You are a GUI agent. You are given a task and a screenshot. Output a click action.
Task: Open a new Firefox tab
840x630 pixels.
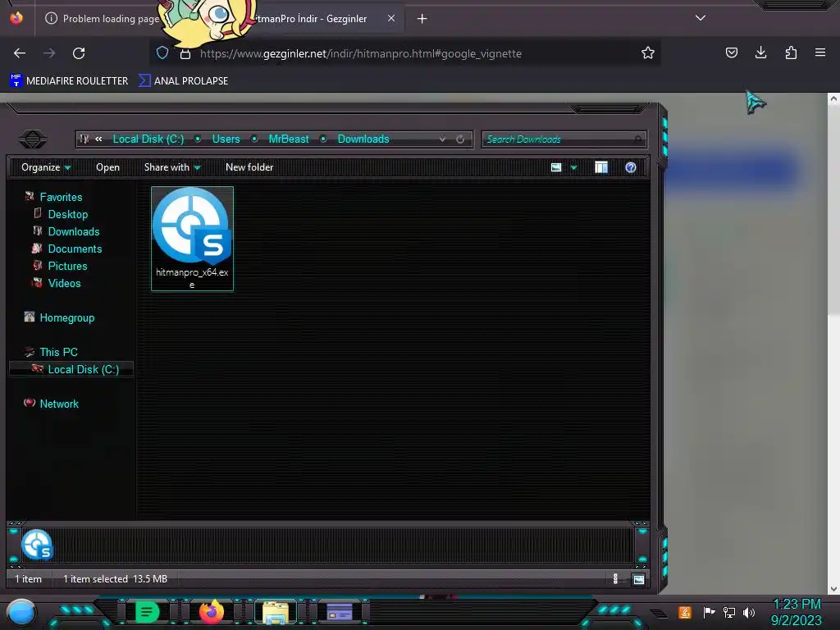(x=422, y=19)
